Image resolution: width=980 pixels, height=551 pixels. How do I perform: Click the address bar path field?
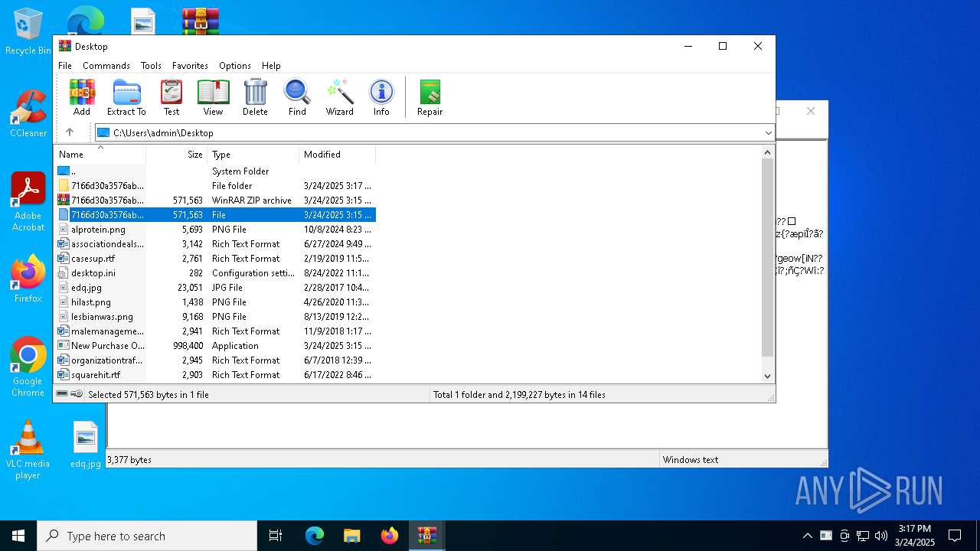pyautogui.click(x=435, y=133)
